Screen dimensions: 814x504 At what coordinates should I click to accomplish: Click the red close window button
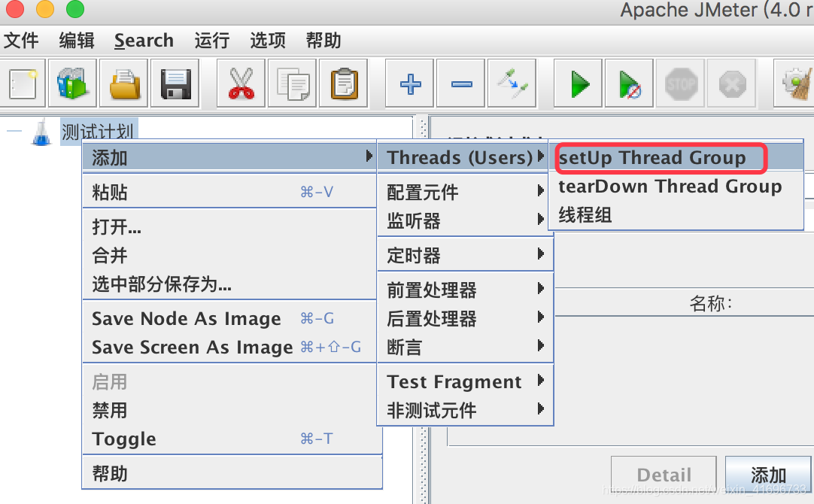pyautogui.click(x=14, y=9)
